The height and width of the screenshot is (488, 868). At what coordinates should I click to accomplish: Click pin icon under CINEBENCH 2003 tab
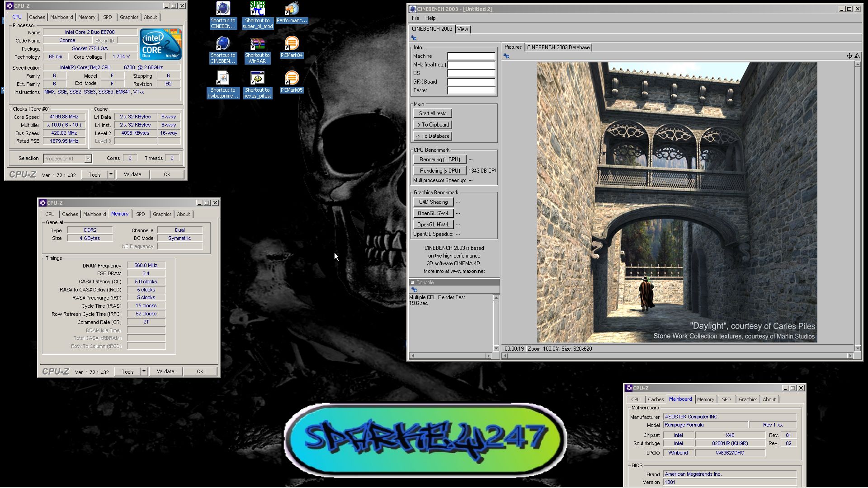click(414, 38)
